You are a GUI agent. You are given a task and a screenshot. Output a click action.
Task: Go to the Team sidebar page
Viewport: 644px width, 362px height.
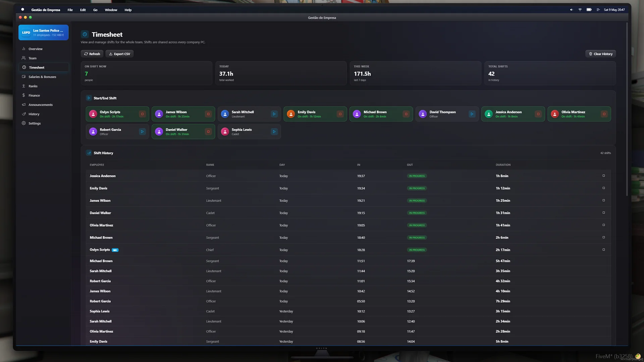(x=44, y=58)
